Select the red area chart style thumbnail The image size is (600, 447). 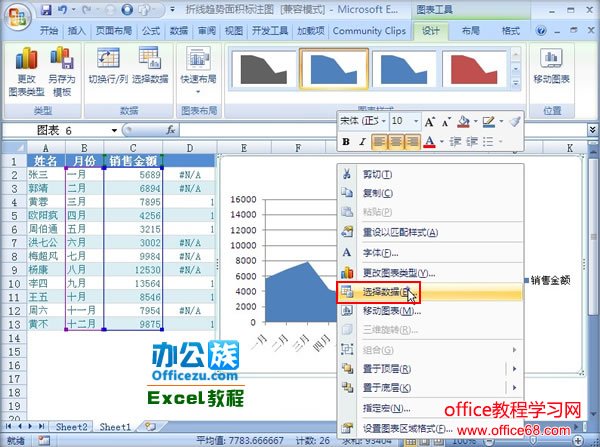point(474,69)
